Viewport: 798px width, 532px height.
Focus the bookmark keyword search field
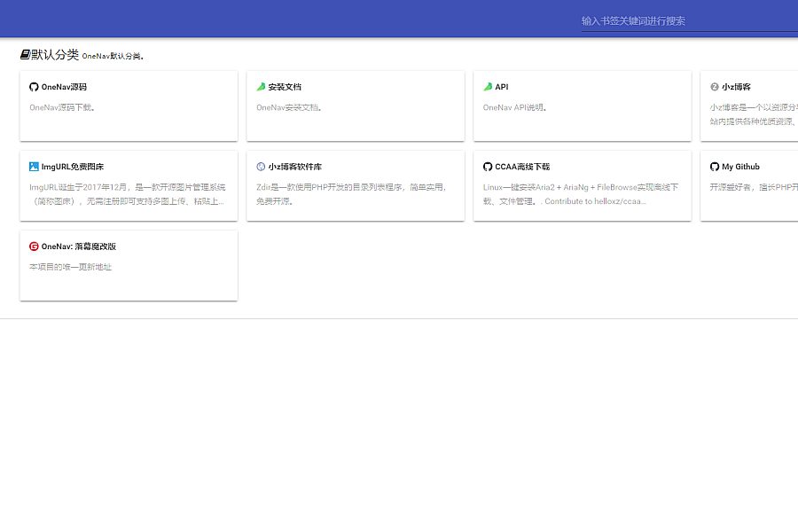(x=690, y=21)
